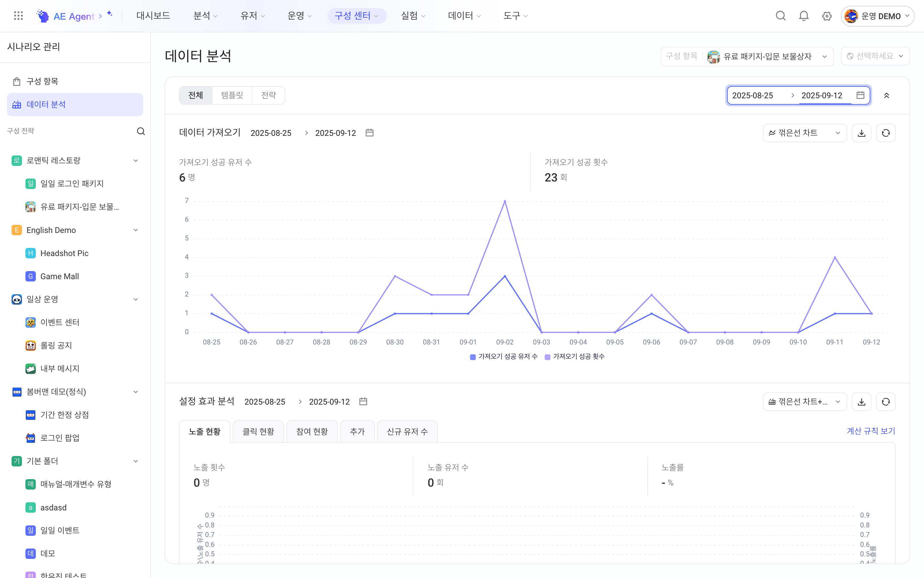Viewport: 924px width, 578px height.
Task: Open the 분석 top menu
Action: (x=205, y=16)
